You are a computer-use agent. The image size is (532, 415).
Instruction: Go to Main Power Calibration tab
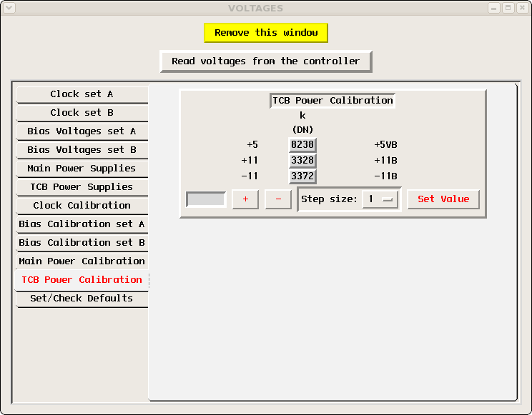(x=82, y=261)
